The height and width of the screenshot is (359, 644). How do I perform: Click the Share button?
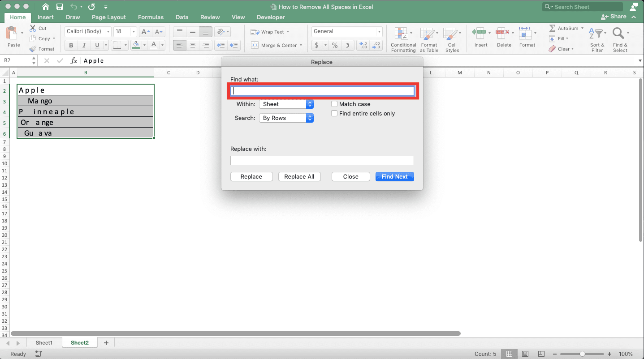point(614,17)
